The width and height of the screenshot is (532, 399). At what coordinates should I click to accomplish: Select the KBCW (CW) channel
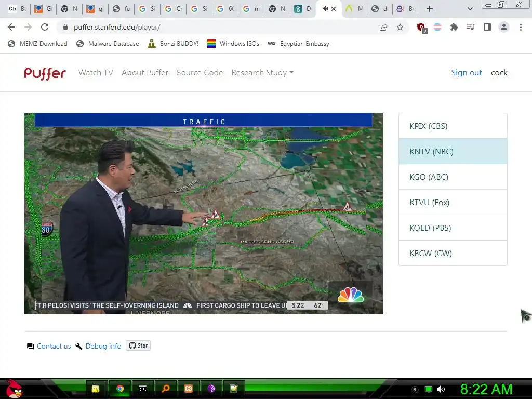[x=453, y=253]
